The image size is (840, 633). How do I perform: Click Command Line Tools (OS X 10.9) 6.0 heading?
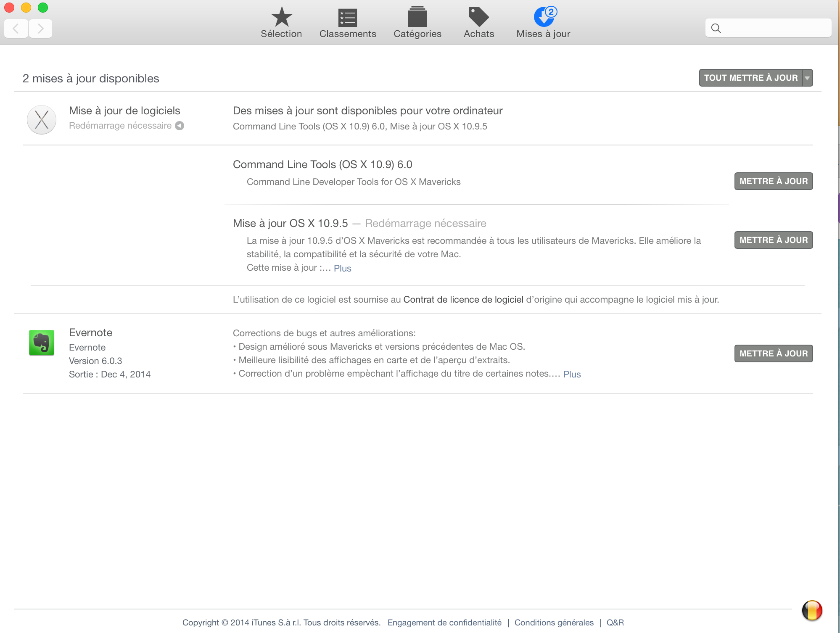[322, 164]
